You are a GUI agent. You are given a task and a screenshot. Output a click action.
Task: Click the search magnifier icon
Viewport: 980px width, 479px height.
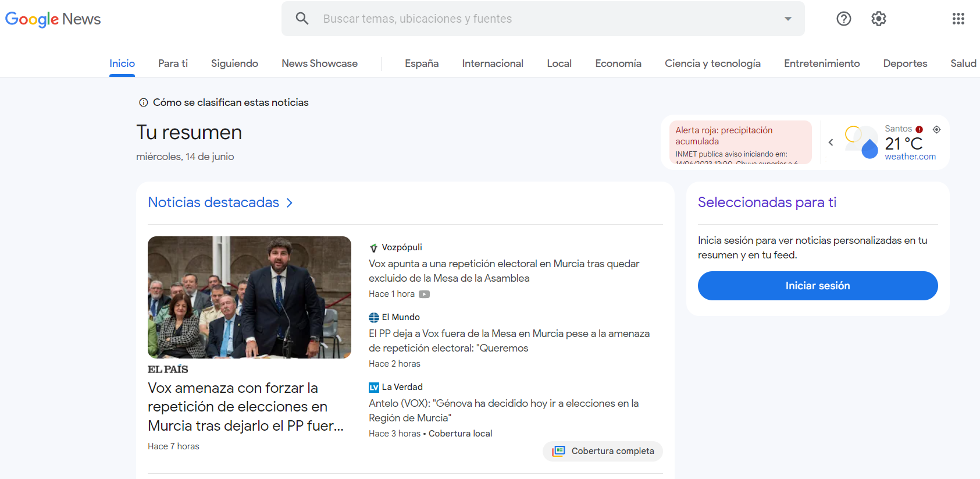pyautogui.click(x=302, y=19)
